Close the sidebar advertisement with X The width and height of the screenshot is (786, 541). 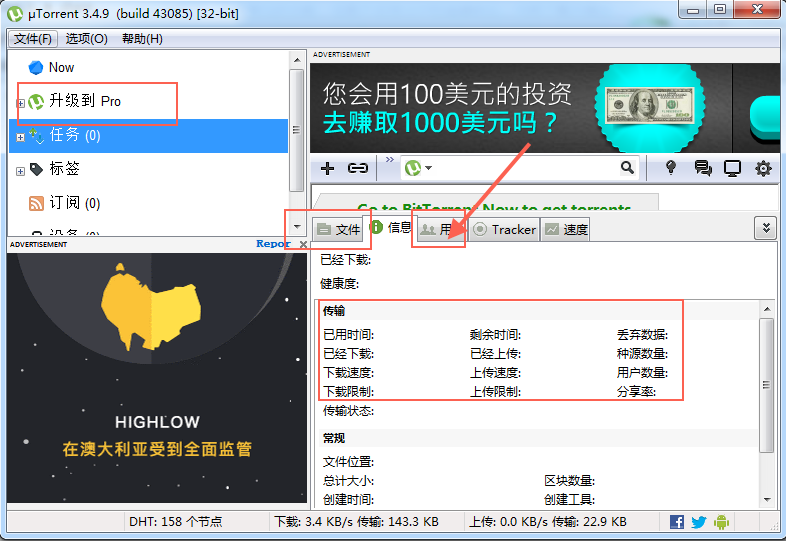point(303,244)
